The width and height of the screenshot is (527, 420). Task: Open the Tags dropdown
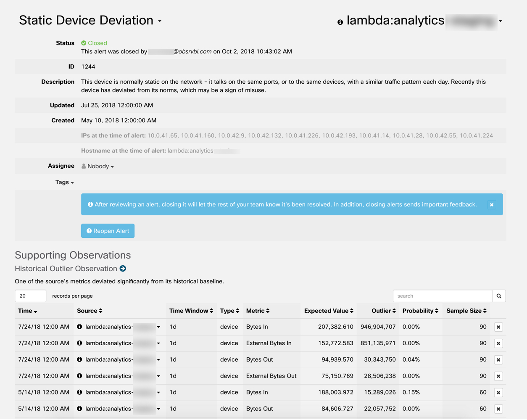pos(64,182)
